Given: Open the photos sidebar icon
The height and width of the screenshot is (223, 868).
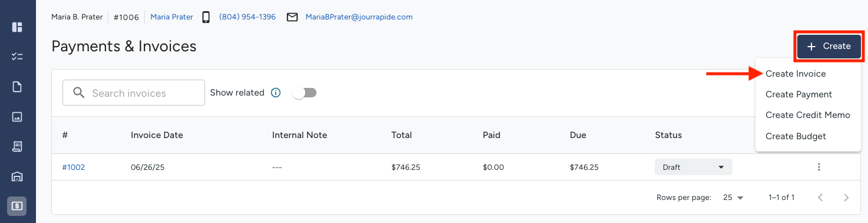Looking at the screenshot, I should tap(17, 117).
